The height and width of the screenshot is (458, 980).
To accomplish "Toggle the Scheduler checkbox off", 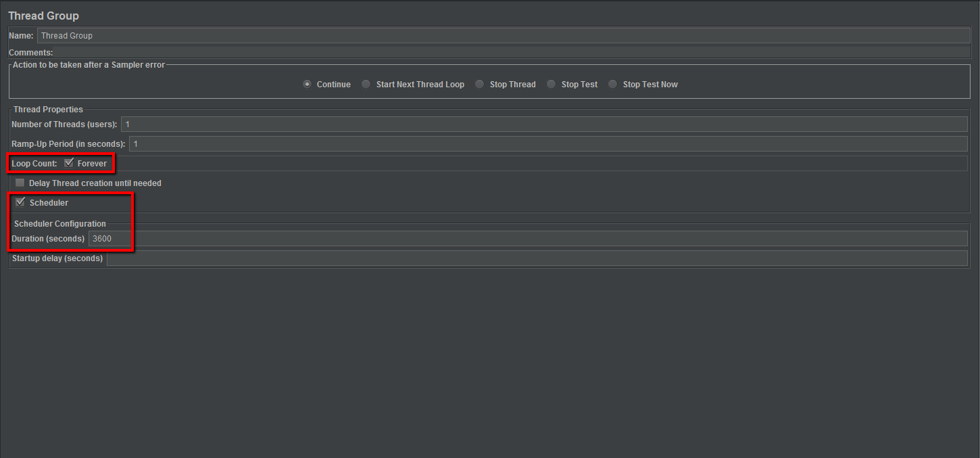I will pos(20,202).
